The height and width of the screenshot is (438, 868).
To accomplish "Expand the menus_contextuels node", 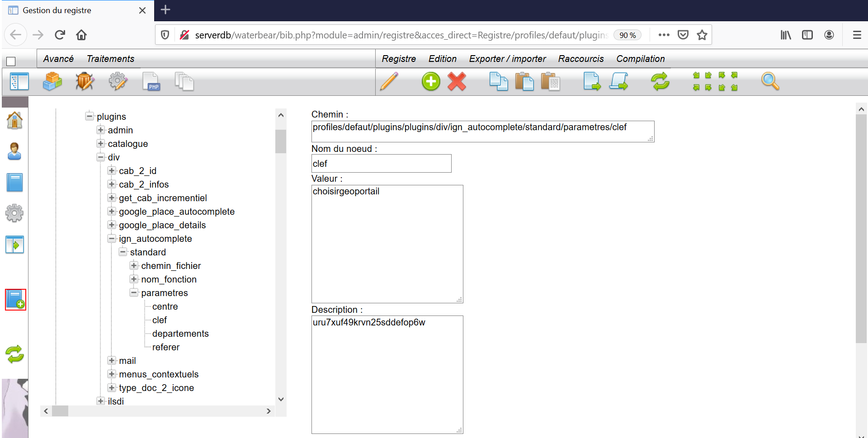I will [x=112, y=374].
